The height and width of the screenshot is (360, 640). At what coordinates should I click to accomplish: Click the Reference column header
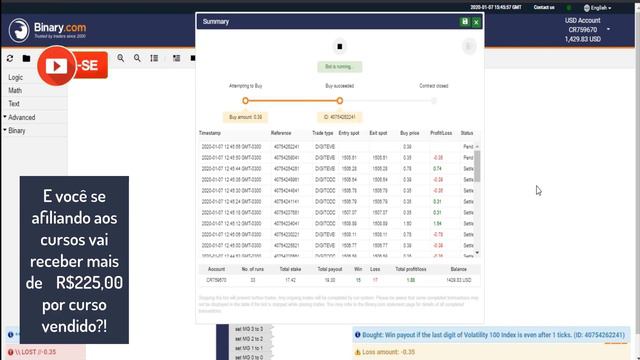(281, 133)
